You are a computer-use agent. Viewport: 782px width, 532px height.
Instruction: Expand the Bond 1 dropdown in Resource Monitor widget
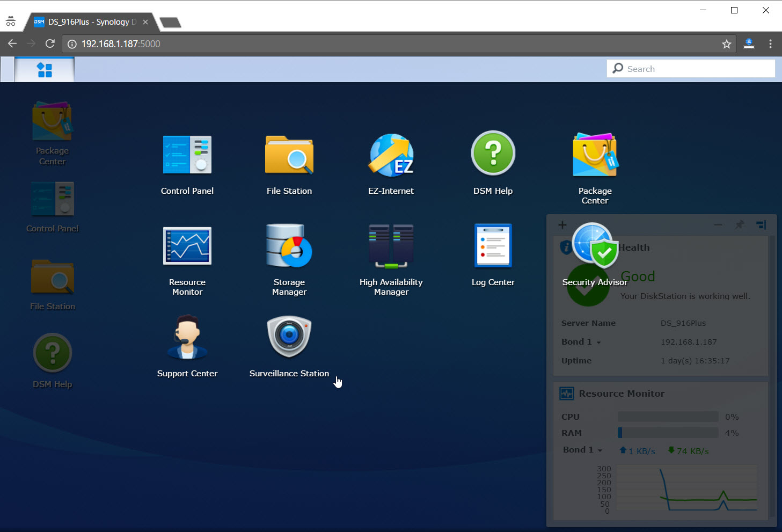(583, 450)
